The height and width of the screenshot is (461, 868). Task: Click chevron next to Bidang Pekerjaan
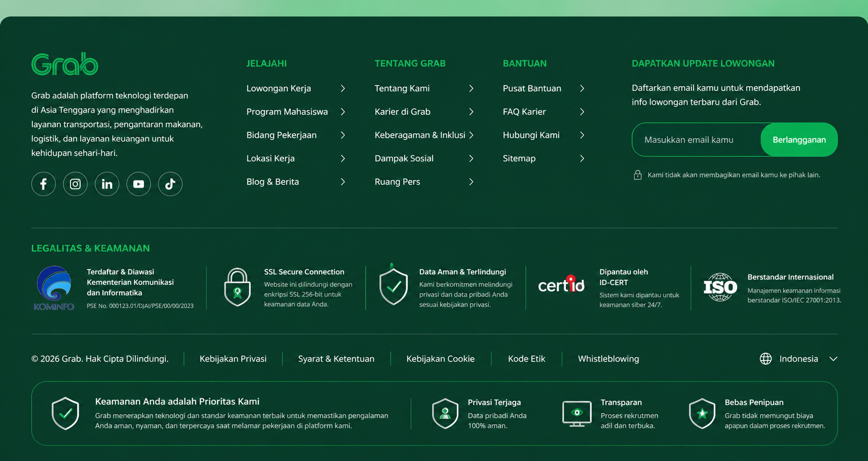click(343, 135)
